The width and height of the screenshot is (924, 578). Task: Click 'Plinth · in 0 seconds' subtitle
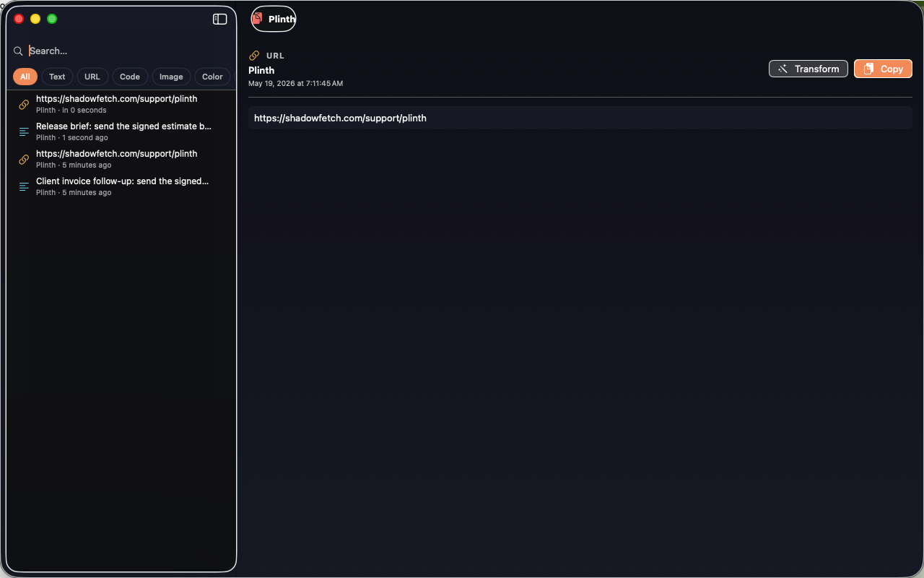pos(71,110)
